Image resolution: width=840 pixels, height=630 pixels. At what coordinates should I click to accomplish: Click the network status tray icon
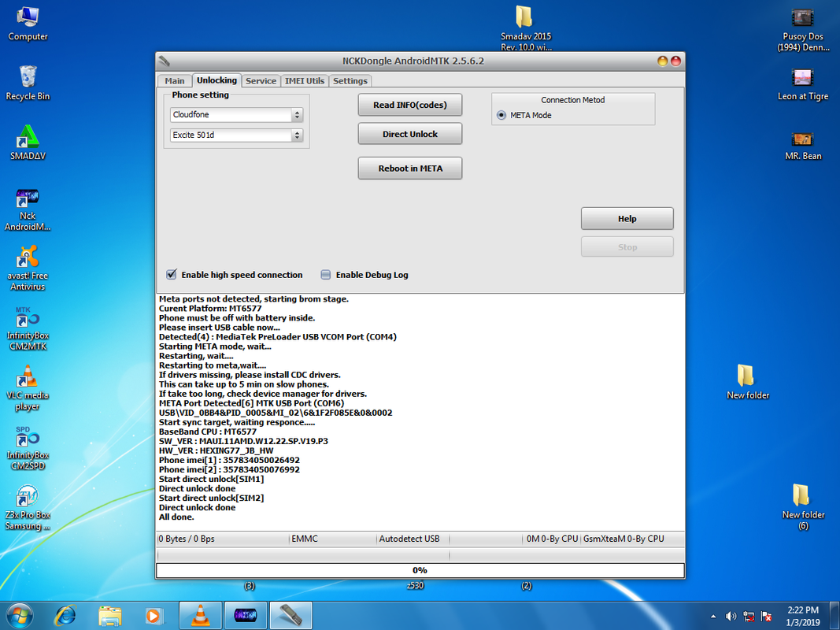point(749,616)
